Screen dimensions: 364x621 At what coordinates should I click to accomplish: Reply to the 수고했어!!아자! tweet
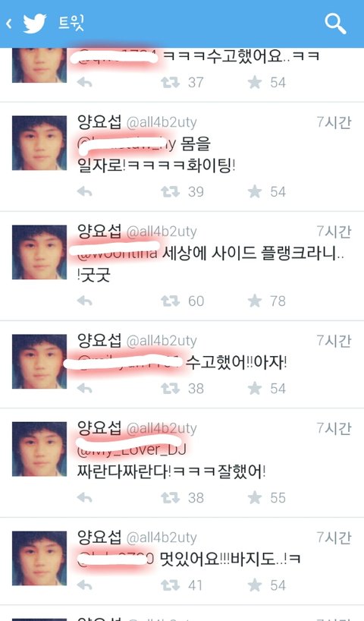coord(84,389)
